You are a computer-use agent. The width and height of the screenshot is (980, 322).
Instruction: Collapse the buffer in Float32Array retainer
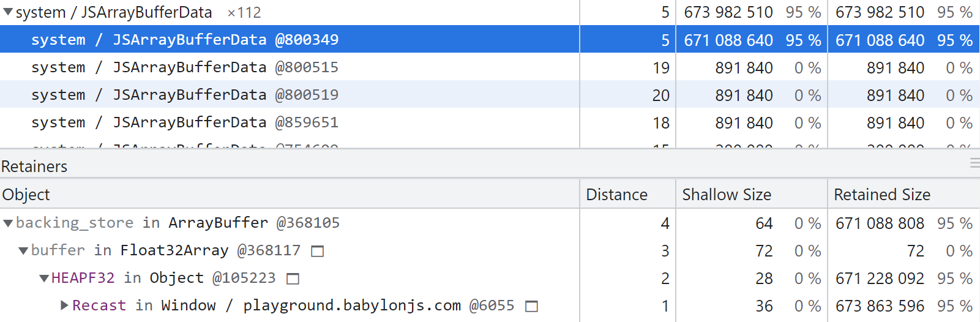click(23, 251)
